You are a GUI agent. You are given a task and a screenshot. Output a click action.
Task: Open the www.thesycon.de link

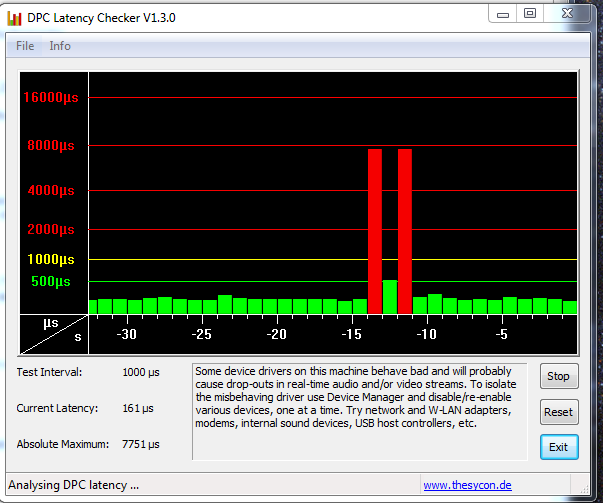pos(467,485)
